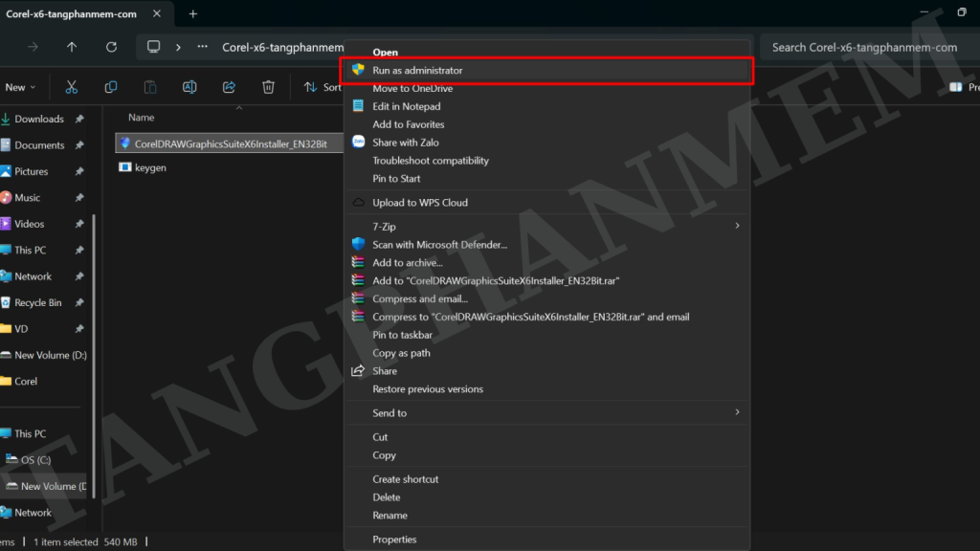Open the New dropdown in the toolbar
The width and height of the screenshot is (980, 551).
point(19,87)
